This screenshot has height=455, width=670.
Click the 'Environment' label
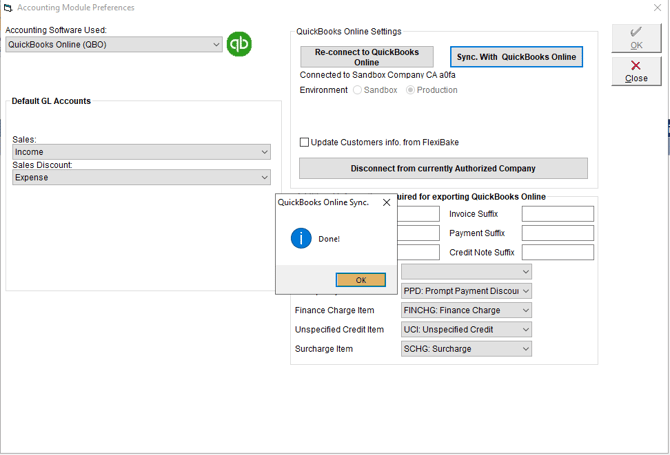coord(323,90)
